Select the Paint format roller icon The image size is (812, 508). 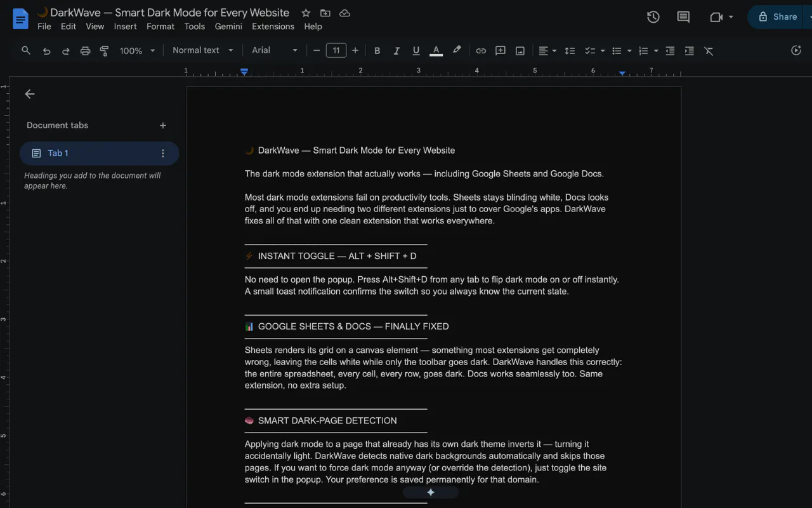point(105,51)
